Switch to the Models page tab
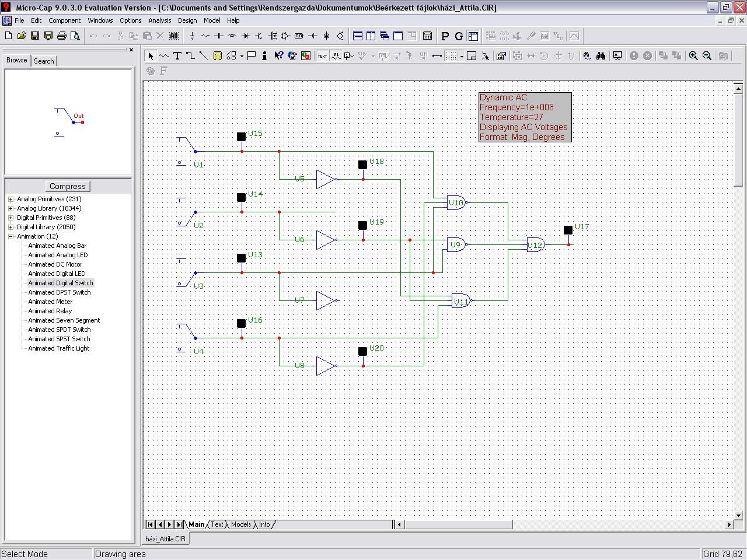Viewport: 747px width, 560px height. point(240,524)
